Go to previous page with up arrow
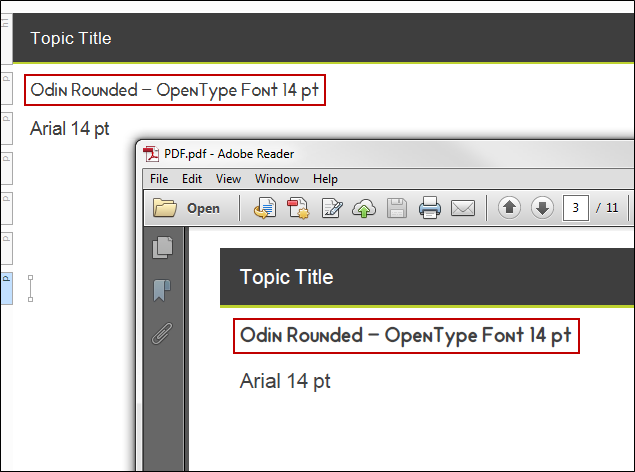The image size is (635, 472). click(x=509, y=208)
